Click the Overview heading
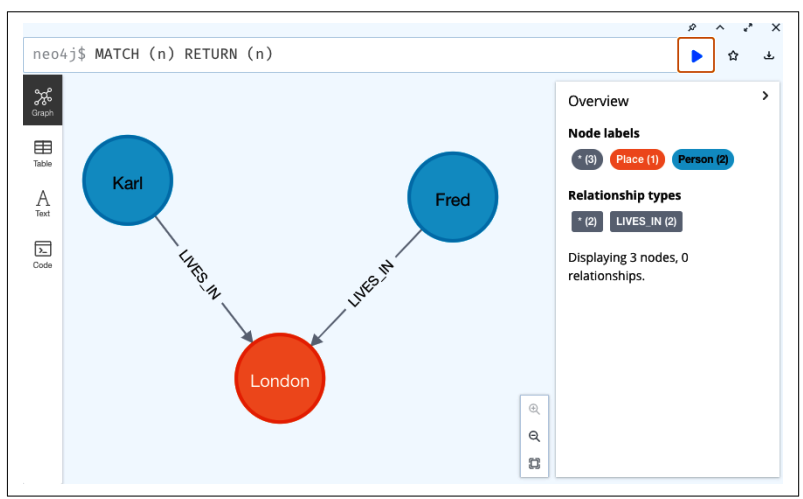 point(598,101)
